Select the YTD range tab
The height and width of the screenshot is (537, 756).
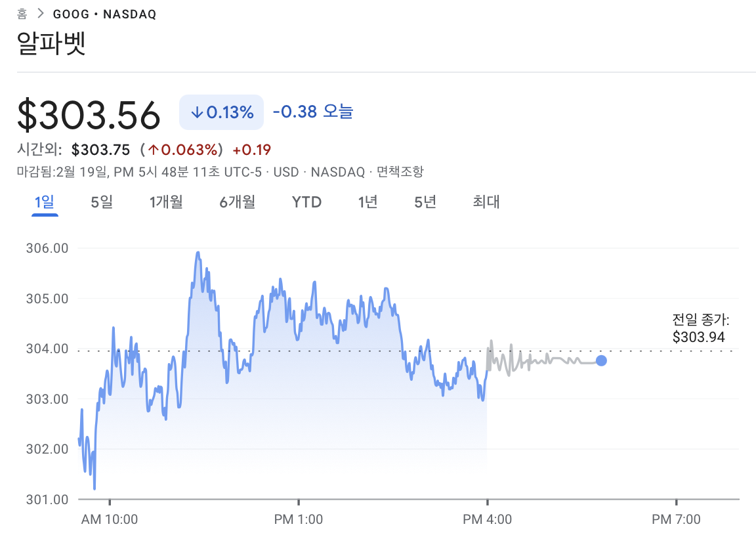pyautogui.click(x=306, y=202)
